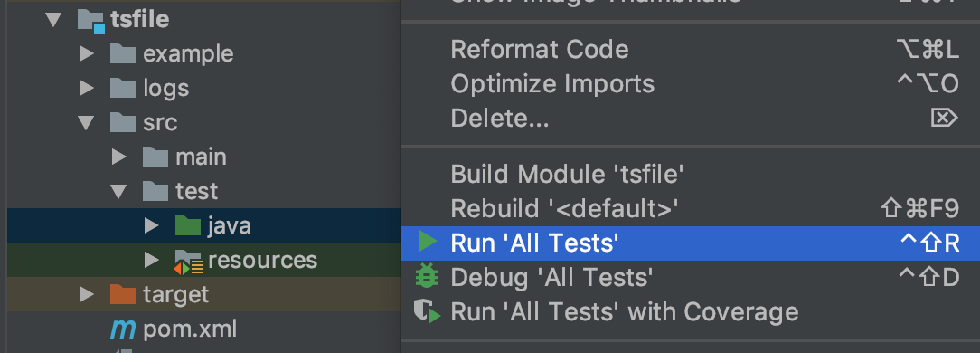This screenshot has height=353, width=980.
Task: Expand the example folder arrow
Action: [86, 53]
